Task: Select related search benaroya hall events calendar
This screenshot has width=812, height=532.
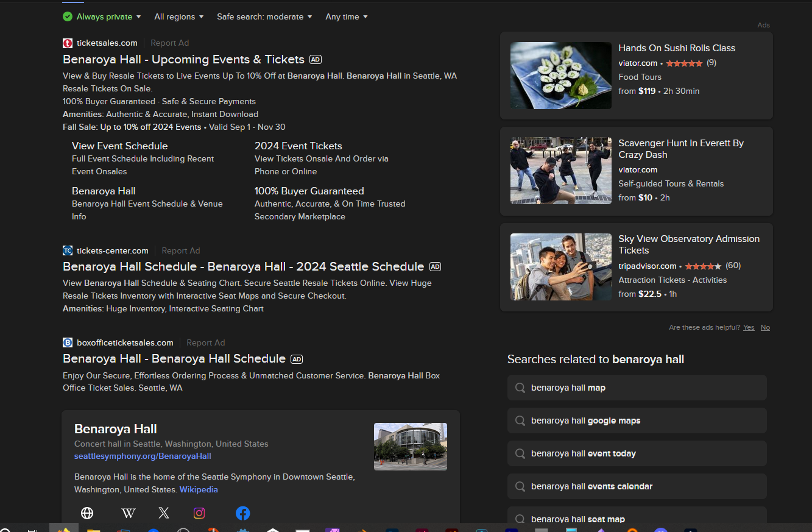Action: (637, 486)
